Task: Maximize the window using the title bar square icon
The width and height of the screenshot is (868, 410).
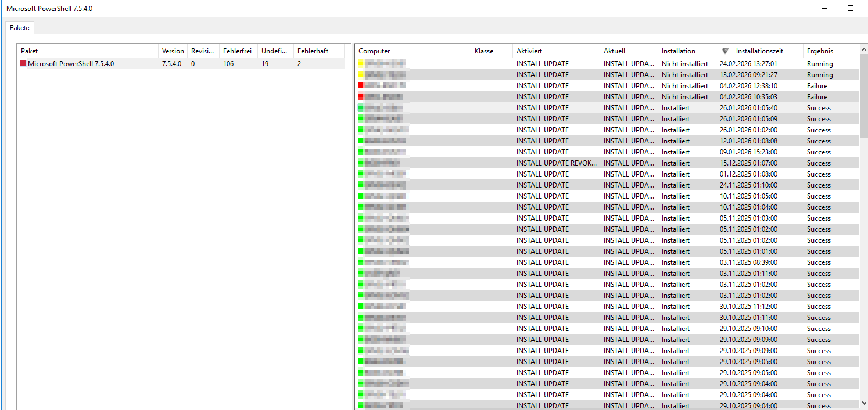Action: tap(851, 8)
